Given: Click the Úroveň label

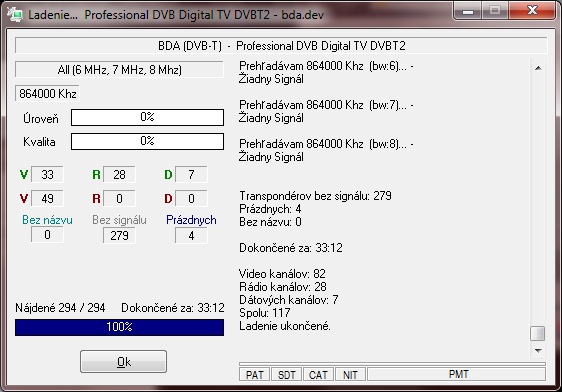Looking at the screenshot, I should (x=41, y=119).
